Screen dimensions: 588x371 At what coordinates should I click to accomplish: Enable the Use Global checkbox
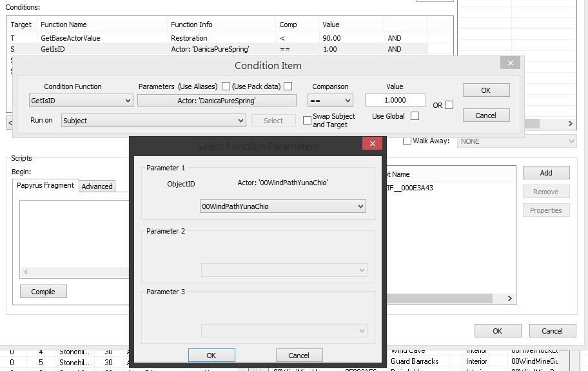click(415, 116)
